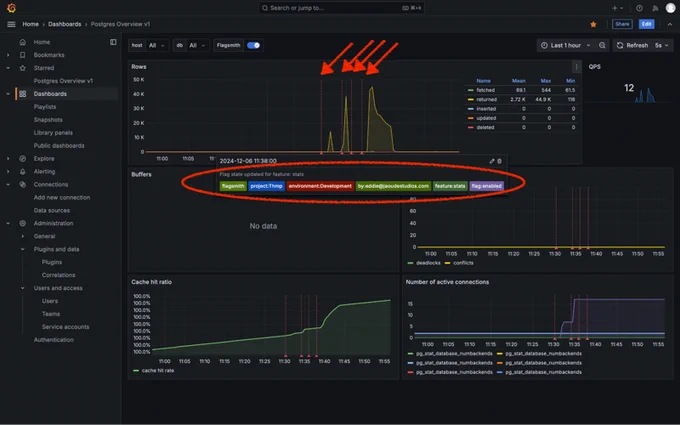The width and height of the screenshot is (680, 425).
Task: Open Playlists in the sidebar
Action: [x=45, y=107]
